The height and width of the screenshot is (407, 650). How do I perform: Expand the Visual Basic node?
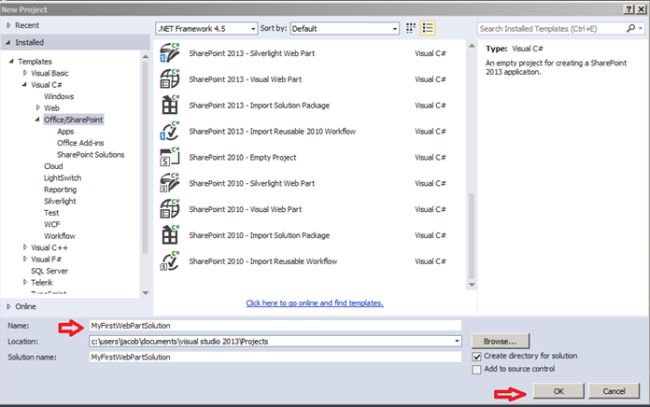25,73
